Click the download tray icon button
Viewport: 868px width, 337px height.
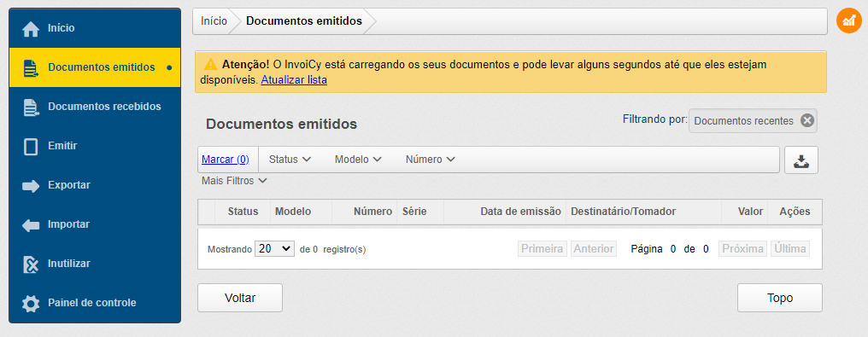click(801, 160)
